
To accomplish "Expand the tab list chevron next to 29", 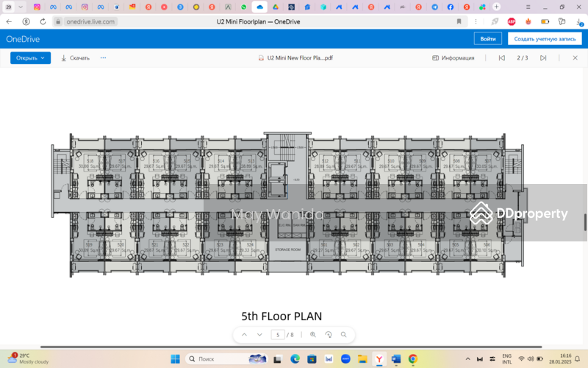I will tap(21, 7).
